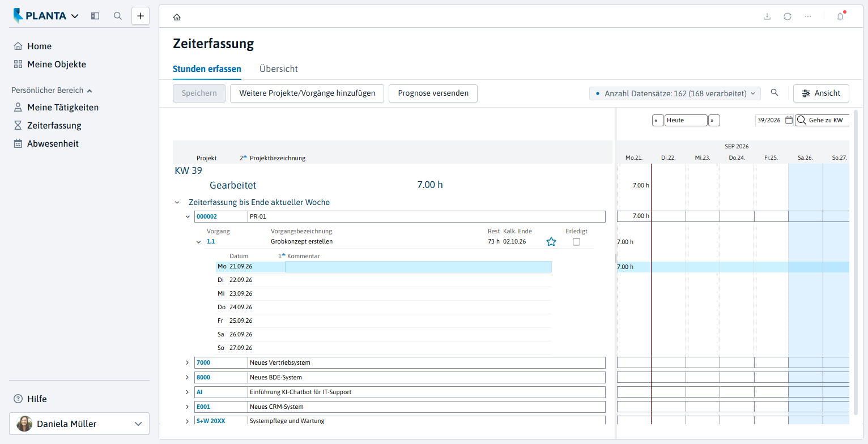Viewport: 868px width, 444px height.
Task: Toggle the sidebar panel icon
Action: coord(95,16)
